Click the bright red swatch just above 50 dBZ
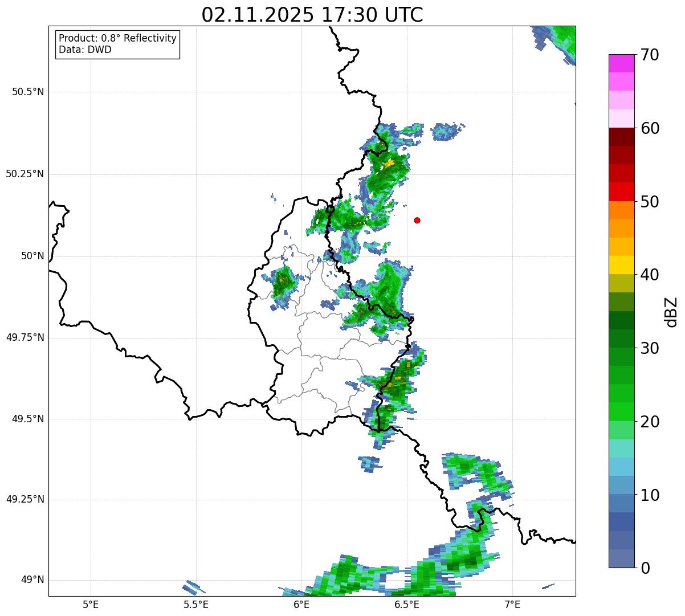The width and height of the screenshot is (685, 616). (621, 192)
